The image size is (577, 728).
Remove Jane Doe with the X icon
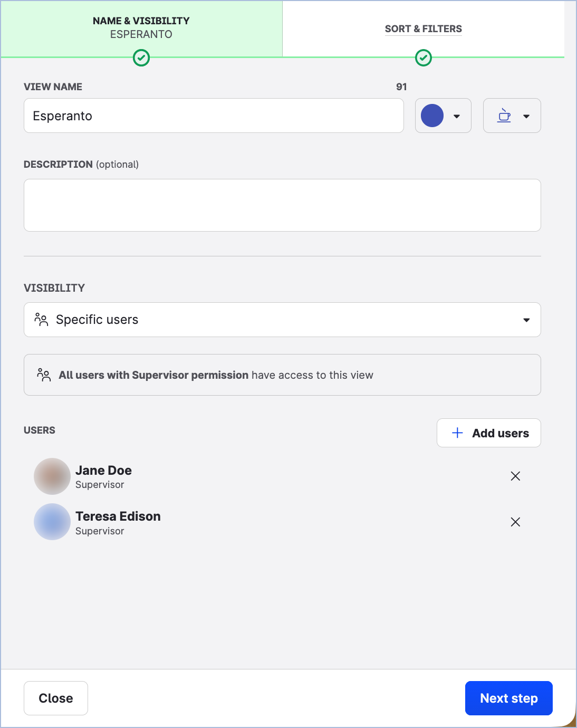point(515,476)
